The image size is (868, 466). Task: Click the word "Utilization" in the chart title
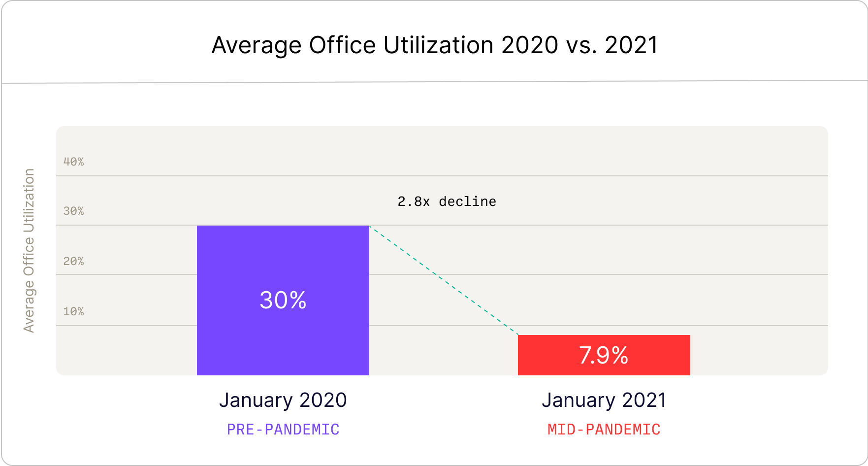click(438, 45)
